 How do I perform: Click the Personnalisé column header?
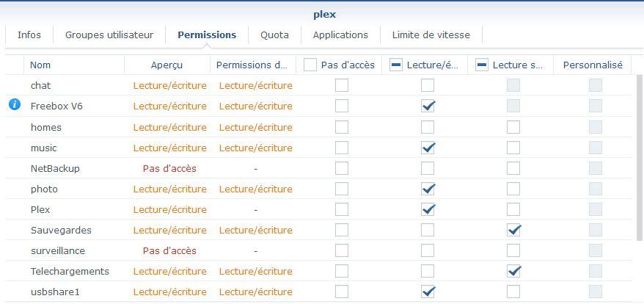[592, 65]
